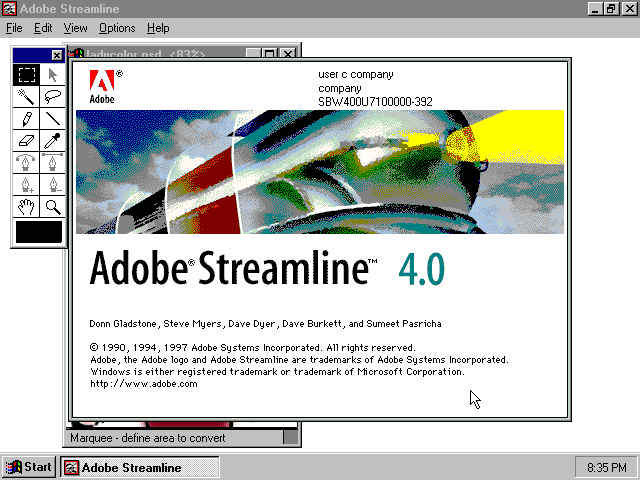Click serial number SBW400U7100000-392
Viewport: 640px width, 480px height.
pyautogui.click(x=375, y=102)
